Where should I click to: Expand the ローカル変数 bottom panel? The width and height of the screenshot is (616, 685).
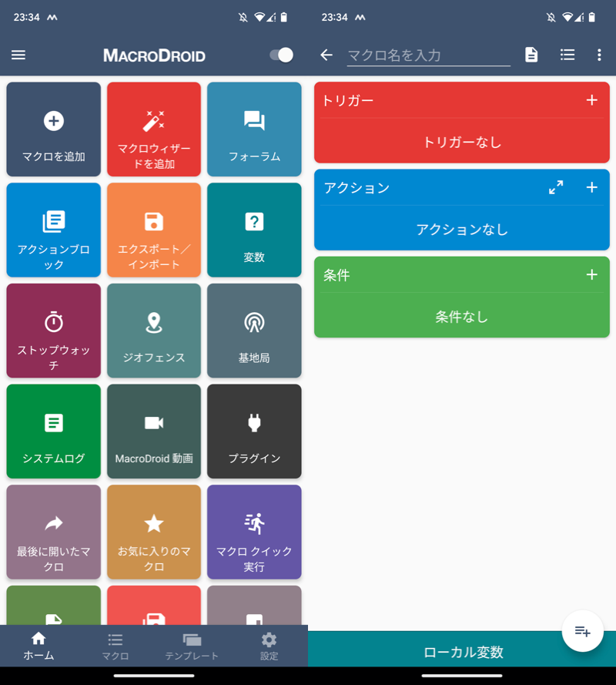pos(462,652)
